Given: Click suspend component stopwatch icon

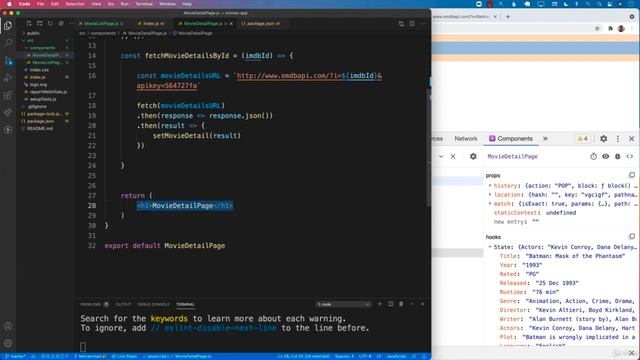Looking at the screenshot, I should (x=593, y=156).
